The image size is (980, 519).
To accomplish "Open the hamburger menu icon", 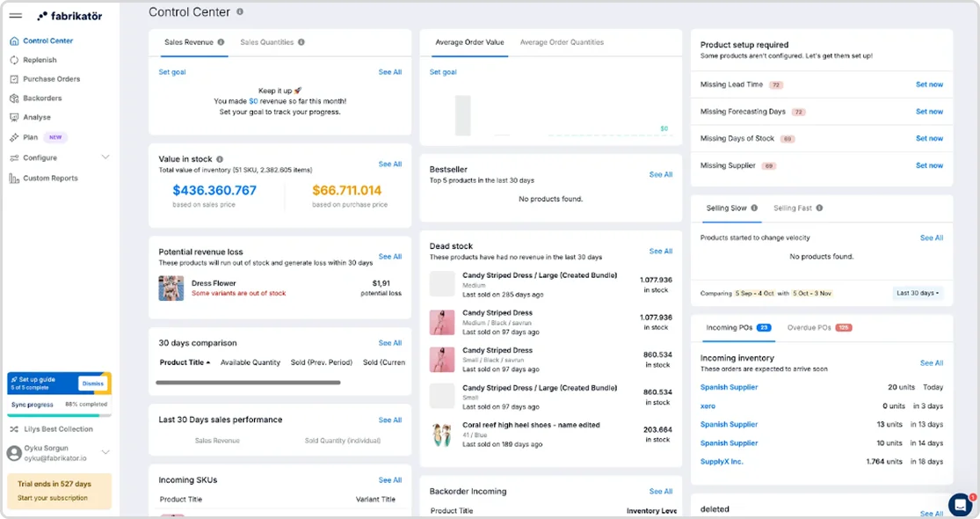I will pyautogui.click(x=16, y=16).
